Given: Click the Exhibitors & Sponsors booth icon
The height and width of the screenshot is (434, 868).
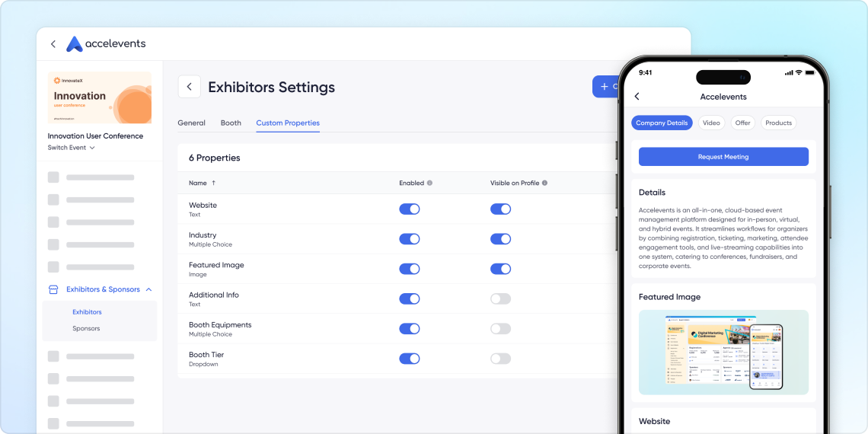Looking at the screenshot, I should click(x=53, y=289).
